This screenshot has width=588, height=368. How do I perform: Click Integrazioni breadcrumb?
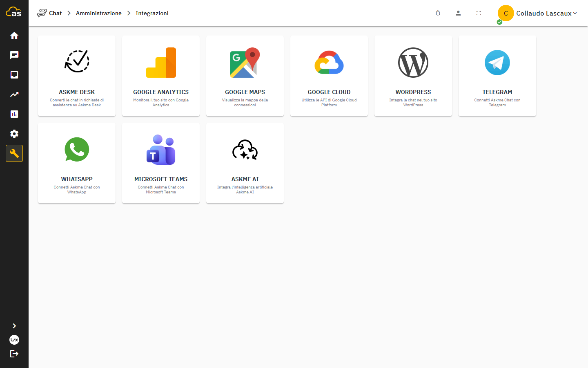click(152, 13)
